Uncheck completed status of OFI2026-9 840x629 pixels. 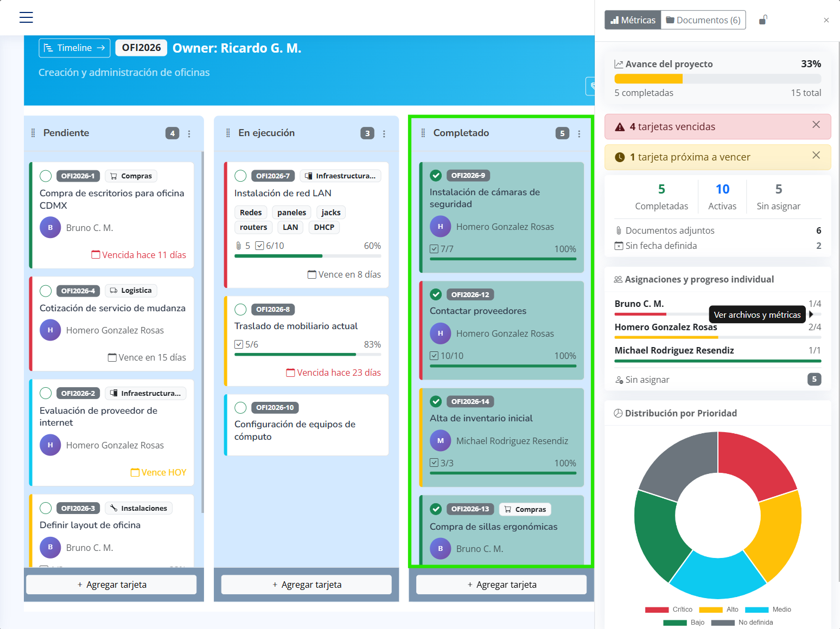pyautogui.click(x=436, y=176)
